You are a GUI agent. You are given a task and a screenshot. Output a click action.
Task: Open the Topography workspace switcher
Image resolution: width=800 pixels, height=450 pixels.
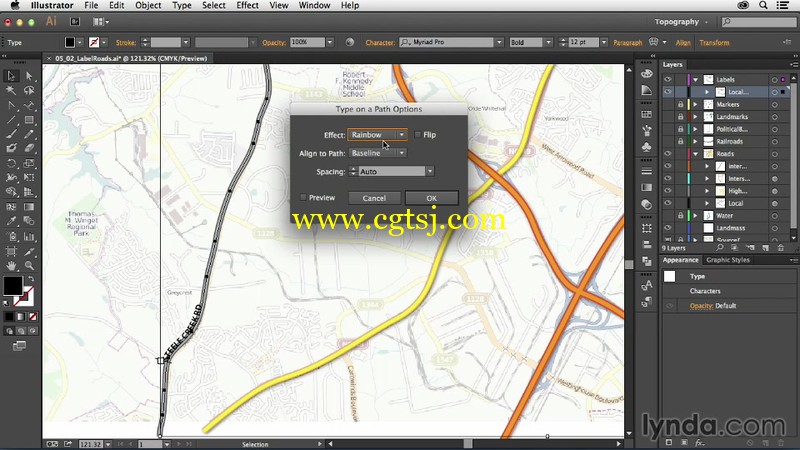(x=681, y=22)
